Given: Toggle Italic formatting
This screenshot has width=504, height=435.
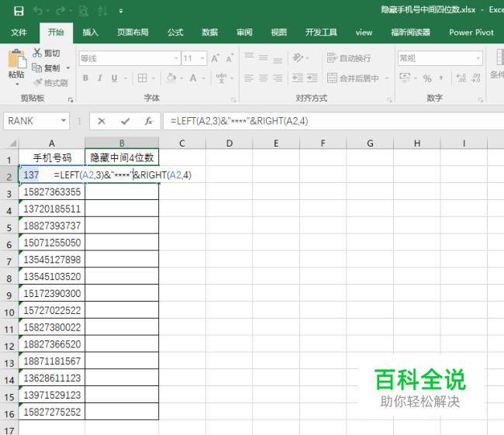Looking at the screenshot, I should [100, 78].
